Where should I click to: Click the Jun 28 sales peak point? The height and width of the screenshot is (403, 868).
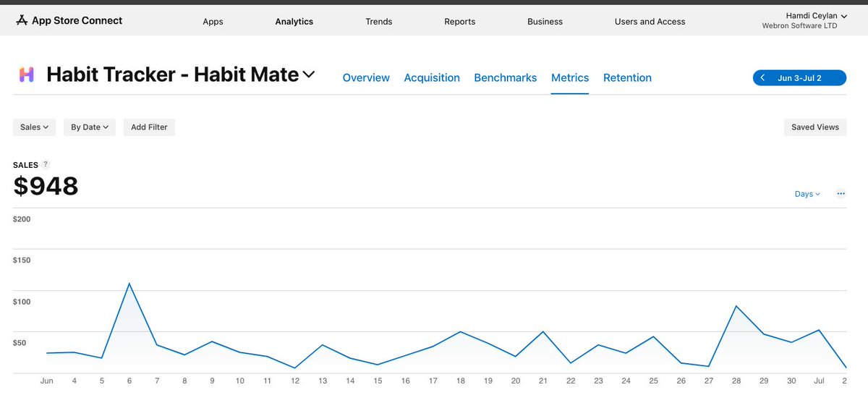(736, 306)
